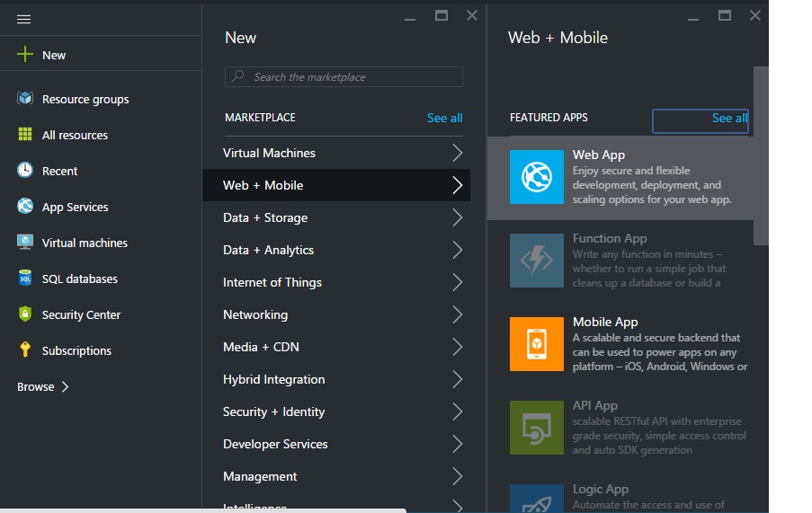This screenshot has width=812, height=513.
Task: Click the Virtual machines monitor icon
Action: [x=25, y=242]
